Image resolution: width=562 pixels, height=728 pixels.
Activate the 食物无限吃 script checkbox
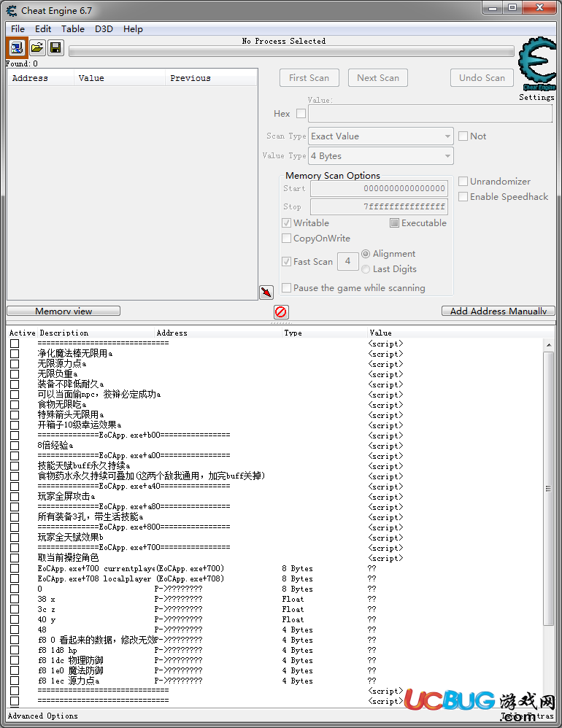[15, 405]
